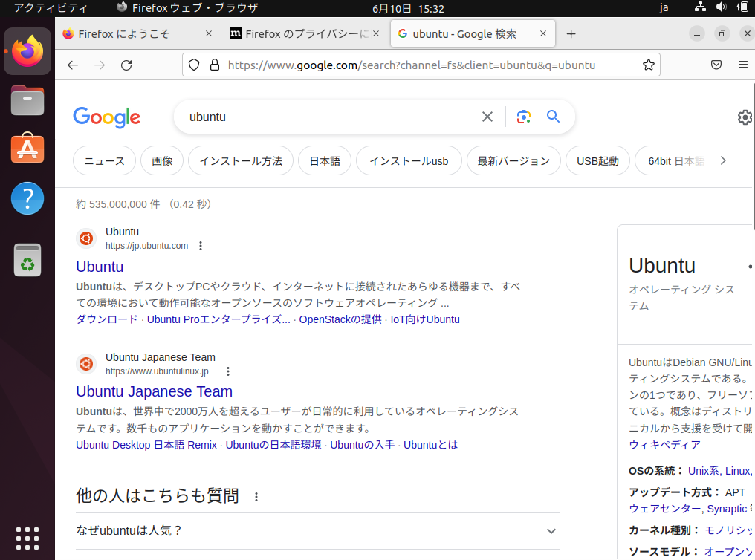Go back with the browser back arrow
Screen dimensions: 755x560
coord(73,65)
